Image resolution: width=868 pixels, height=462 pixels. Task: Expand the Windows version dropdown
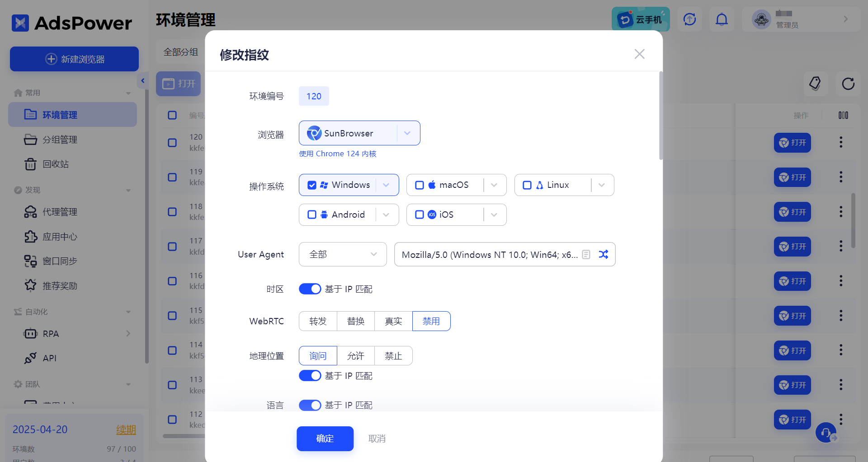[386, 185]
